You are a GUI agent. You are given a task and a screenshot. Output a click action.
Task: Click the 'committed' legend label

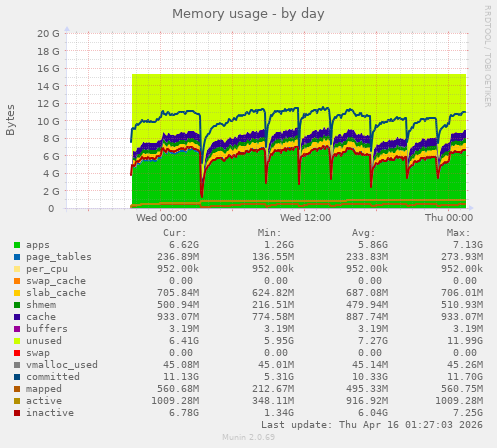click(x=53, y=377)
